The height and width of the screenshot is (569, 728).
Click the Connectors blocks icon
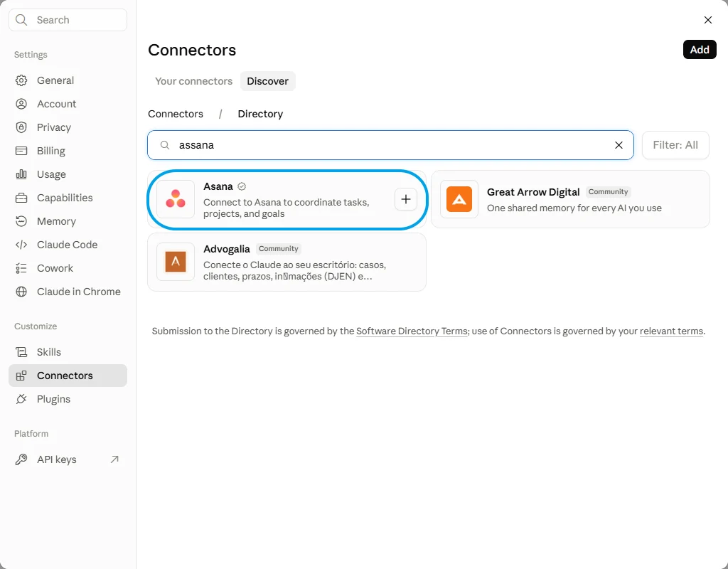pos(21,376)
